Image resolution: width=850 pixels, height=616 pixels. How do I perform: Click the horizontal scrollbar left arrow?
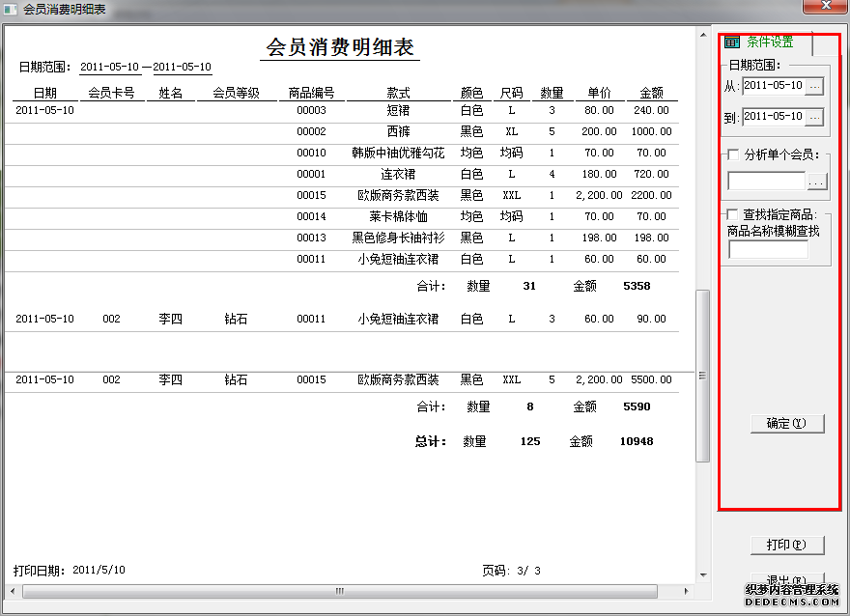pos(11,590)
